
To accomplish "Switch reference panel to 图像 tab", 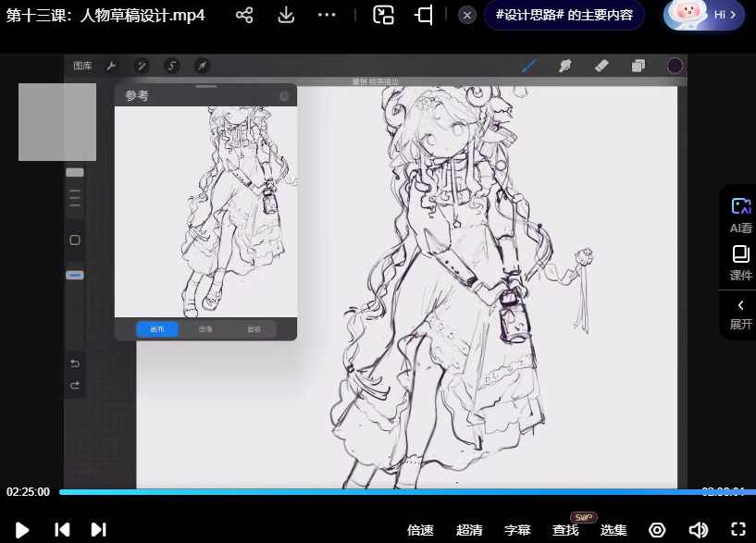I will click(x=205, y=328).
